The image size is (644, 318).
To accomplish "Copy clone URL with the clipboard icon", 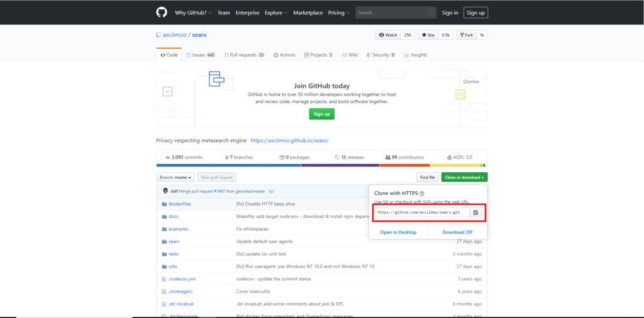I will click(475, 212).
